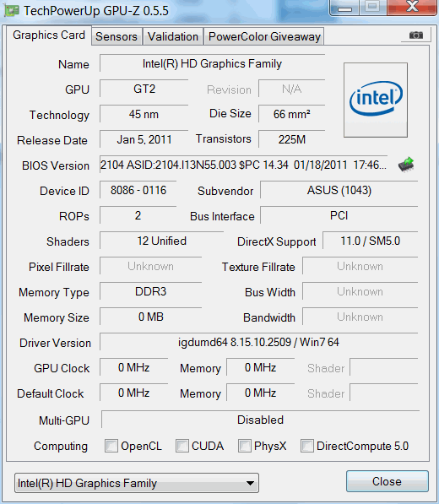Toggle the OpenCL checkbox
The height and width of the screenshot is (504, 439).
[111, 446]
